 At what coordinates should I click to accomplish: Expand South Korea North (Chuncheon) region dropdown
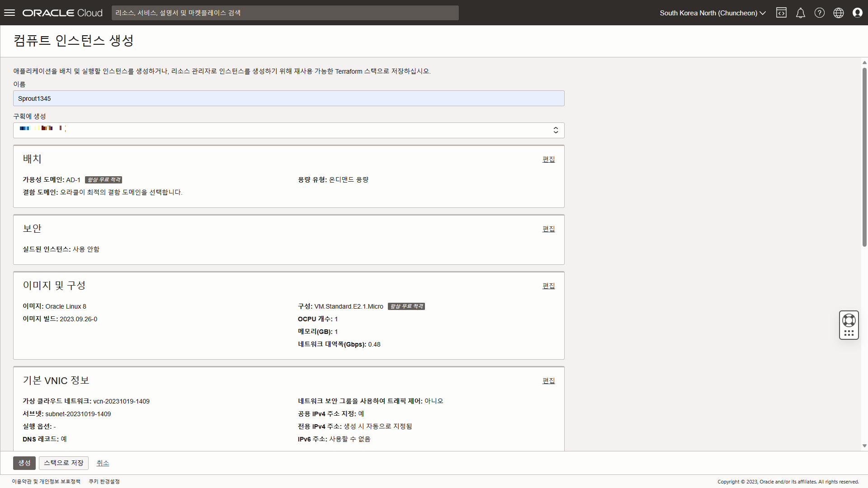(712, 13)
